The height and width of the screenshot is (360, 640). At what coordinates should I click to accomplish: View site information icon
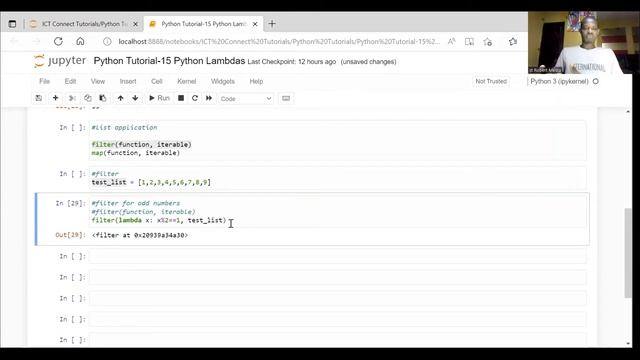click(107, 41)
